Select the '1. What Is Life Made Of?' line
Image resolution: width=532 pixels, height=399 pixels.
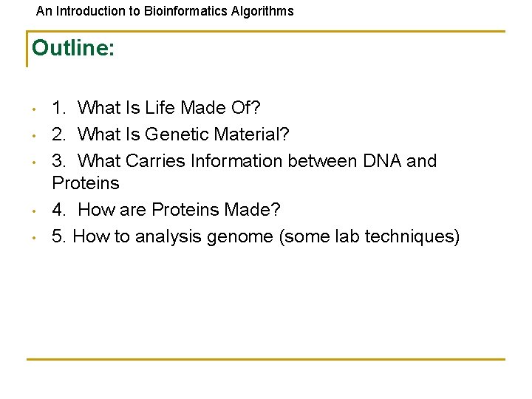pyautogui.click(x=157, y=108)
